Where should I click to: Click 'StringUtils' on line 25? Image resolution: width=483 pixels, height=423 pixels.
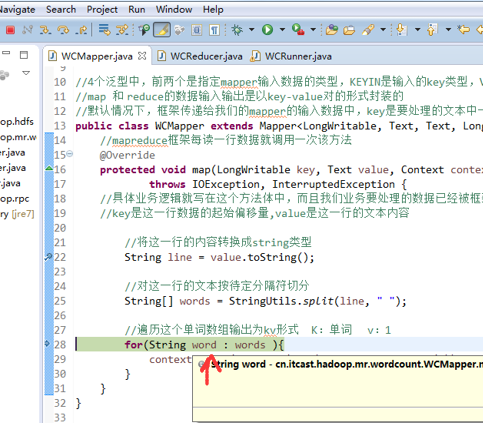(x=262, y=301)
